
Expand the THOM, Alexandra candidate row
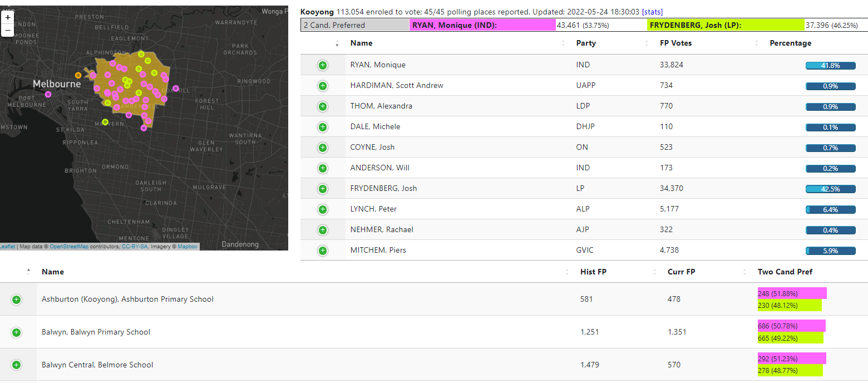(x=323, y=106)
